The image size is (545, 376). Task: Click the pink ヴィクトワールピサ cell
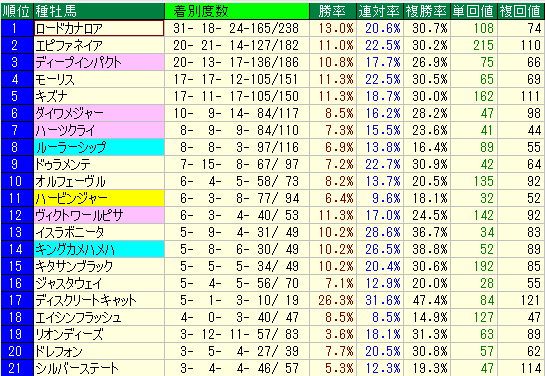(x=99, y=215)
